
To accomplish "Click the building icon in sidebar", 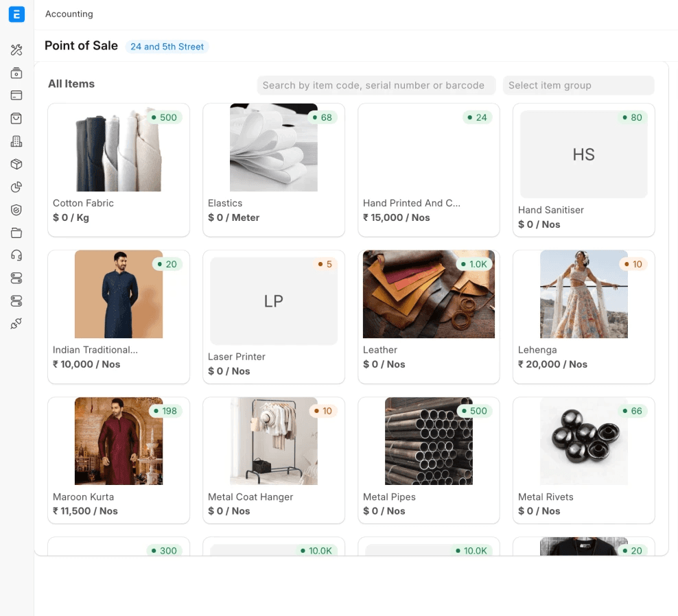I will pyautogui.click(x=16, y=141).
